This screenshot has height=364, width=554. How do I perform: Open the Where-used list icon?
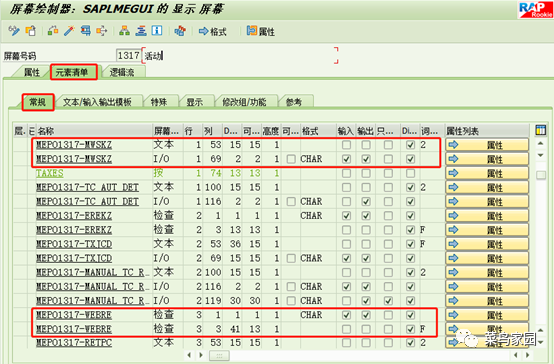click(x=102, y=31)
